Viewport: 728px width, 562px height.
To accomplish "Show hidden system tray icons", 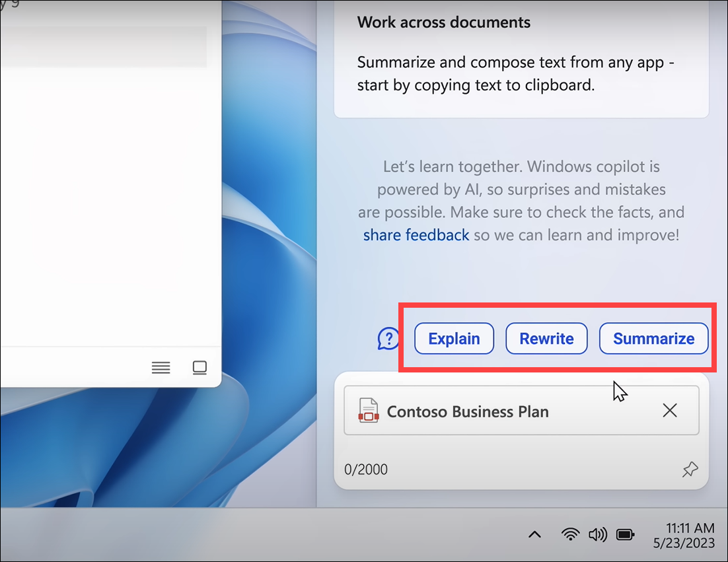I will tap(535, 535).
